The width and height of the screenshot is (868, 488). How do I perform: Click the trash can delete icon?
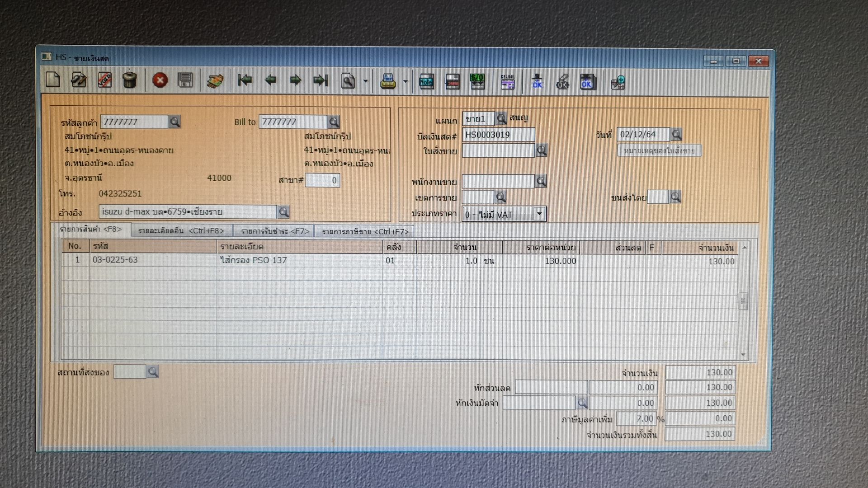pyautogui.click(x=130, y=80)
